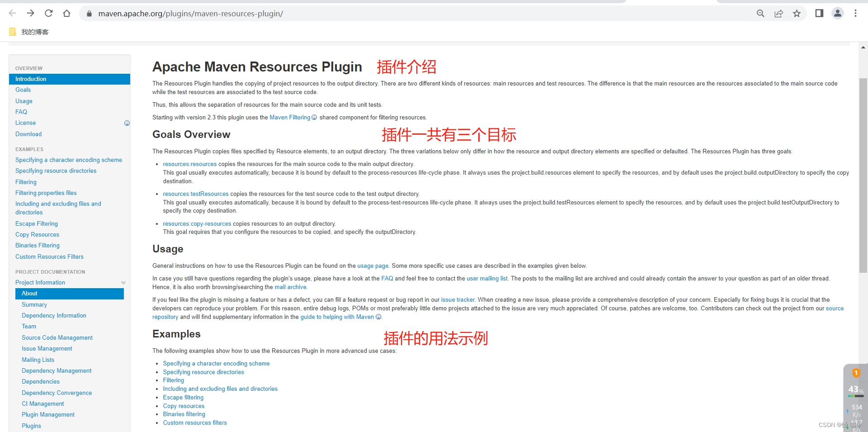Click the page vertical scrollbar thumb
The image size is (868, 432).
click(863, 175)
